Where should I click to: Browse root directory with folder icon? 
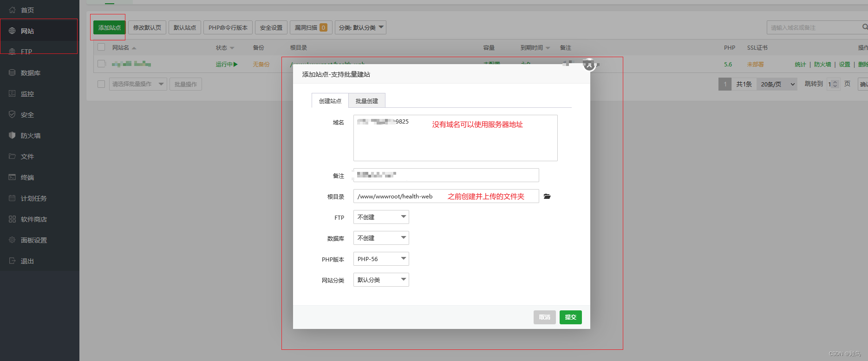pyautogui.click(x=547, y=197)
